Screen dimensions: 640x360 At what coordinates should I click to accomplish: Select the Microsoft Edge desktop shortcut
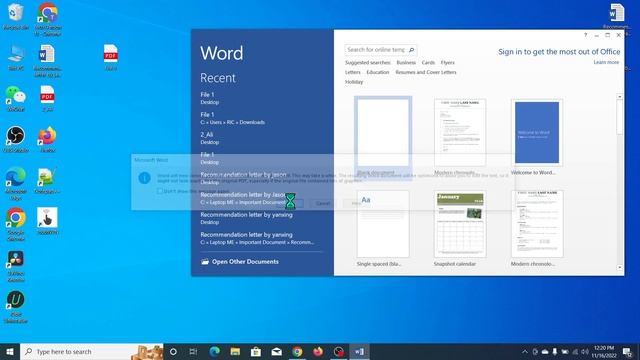pyautogui.click(x=16, y=183)
